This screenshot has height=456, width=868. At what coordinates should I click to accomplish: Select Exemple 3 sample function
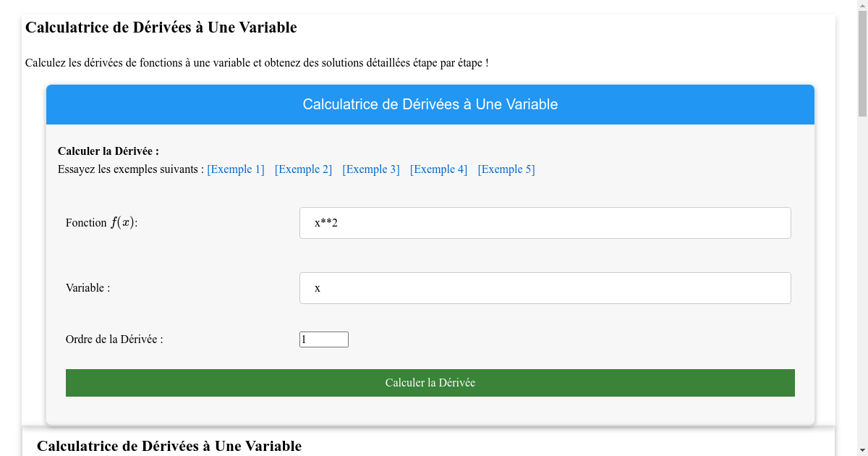pos(370,169)
